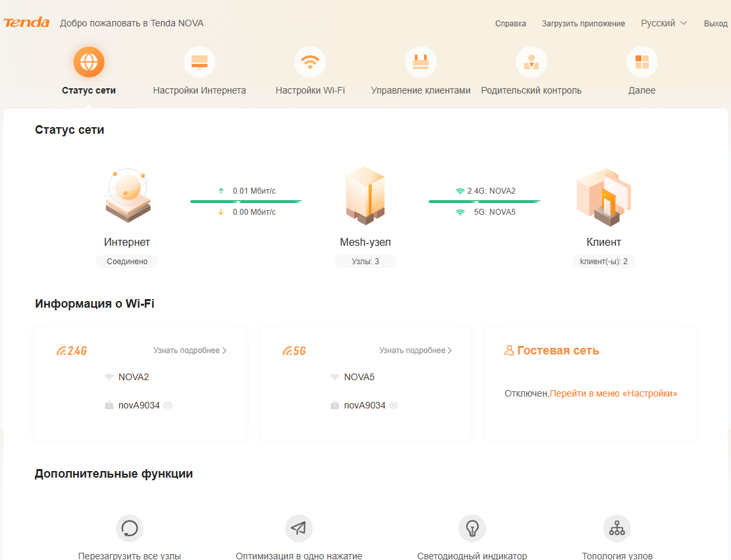Open the Wi-Fi Settings icon
Viewport: 731px width, 560px height.
pyautogui.click(x=310, y=62)
